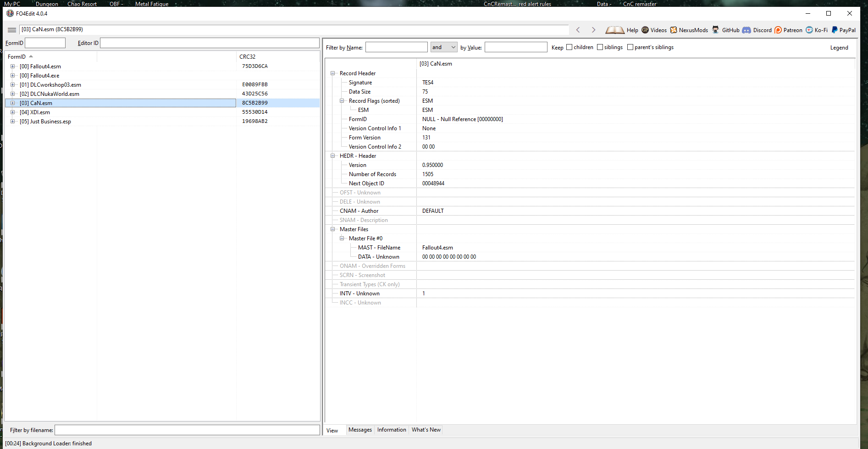Collapse the HEDR - Header section
The height and width of the screenshot is (449, 868).
click(x=333, y=156)
